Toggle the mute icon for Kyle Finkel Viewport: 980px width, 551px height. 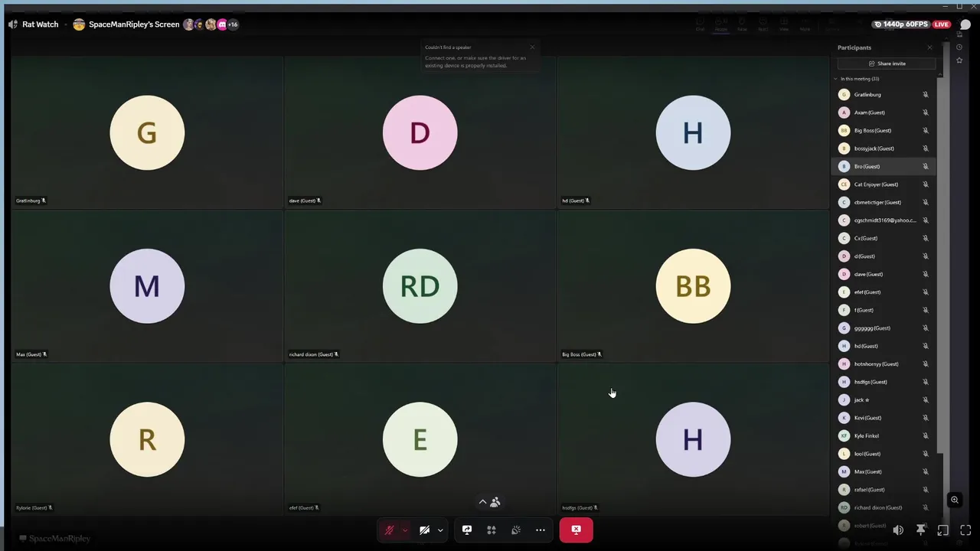pyautogui.click(x=925, y=436)
